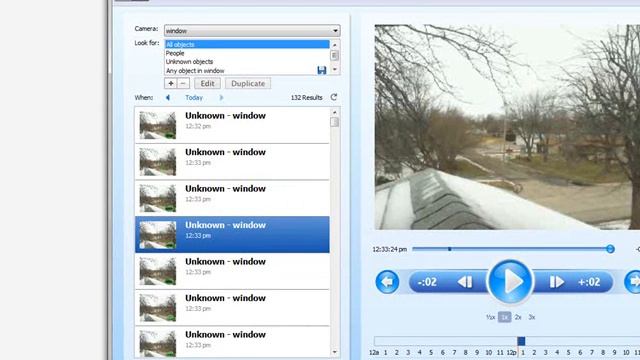Play the selected clip

(510, 281)
